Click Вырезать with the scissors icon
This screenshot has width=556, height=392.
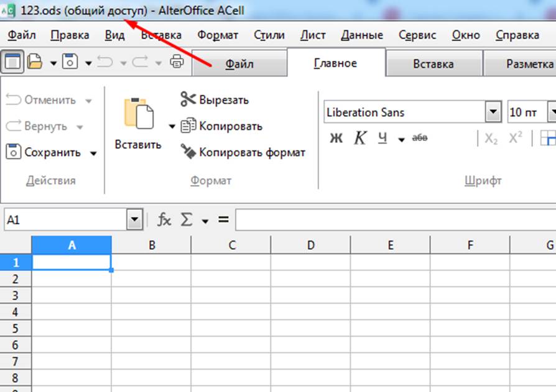tap(215, 99)
